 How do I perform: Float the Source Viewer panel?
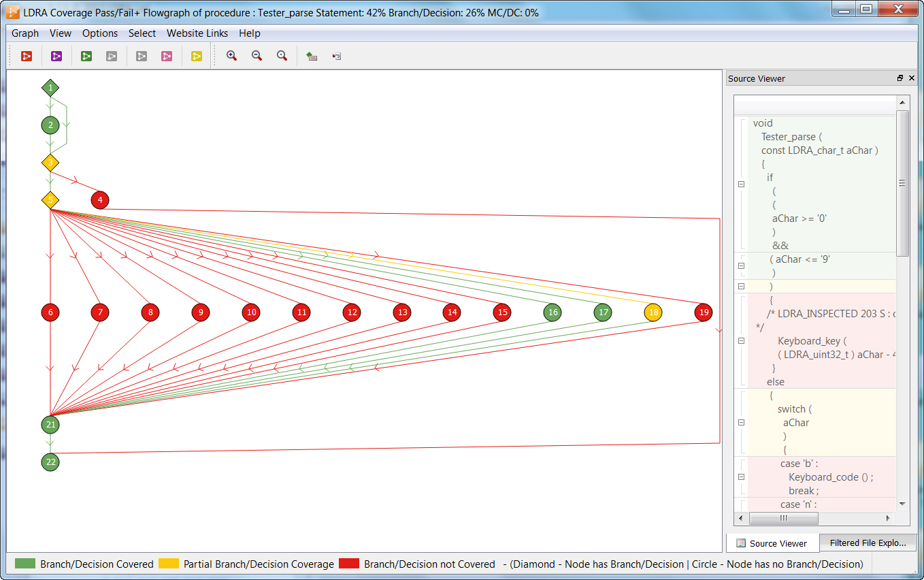[900, 78]
